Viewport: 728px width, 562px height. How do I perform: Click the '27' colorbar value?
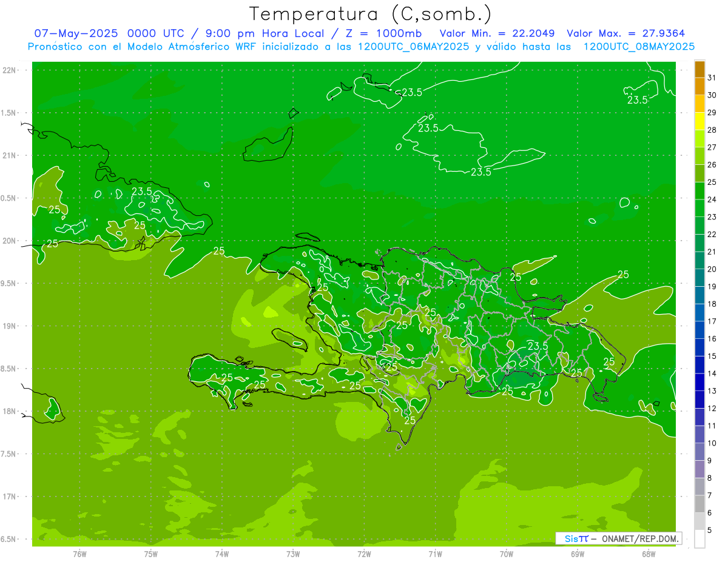point(712,147)
